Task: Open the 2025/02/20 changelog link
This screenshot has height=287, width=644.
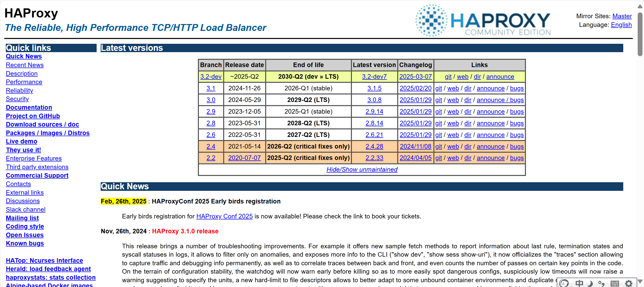Action: 416,88
